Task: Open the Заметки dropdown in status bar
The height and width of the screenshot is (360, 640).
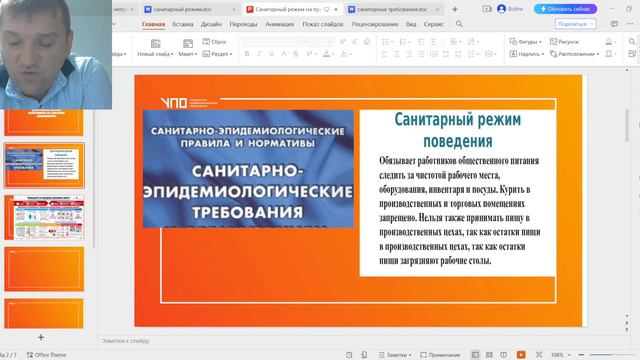Action: click(x=395, y=355)
